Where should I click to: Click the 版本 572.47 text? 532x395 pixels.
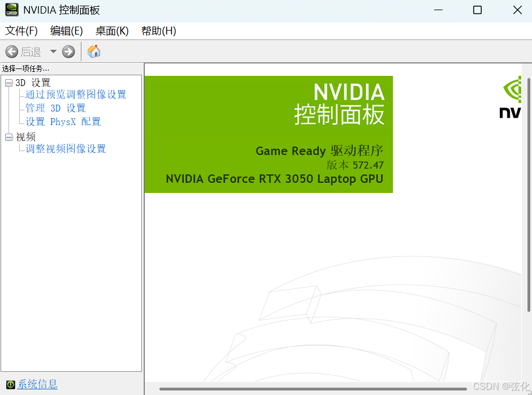coord(355,165)
